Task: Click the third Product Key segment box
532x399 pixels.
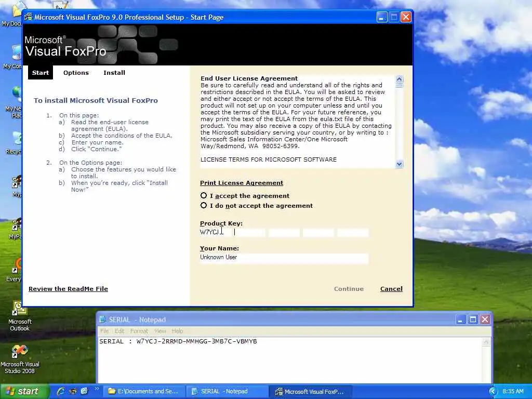Action: [x=284, y=232]
